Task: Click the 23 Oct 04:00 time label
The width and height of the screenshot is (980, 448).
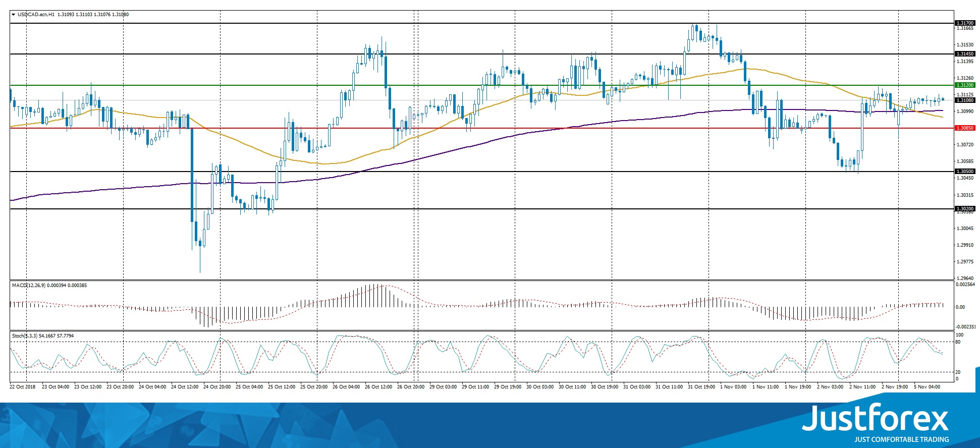Action: [56, 387]
